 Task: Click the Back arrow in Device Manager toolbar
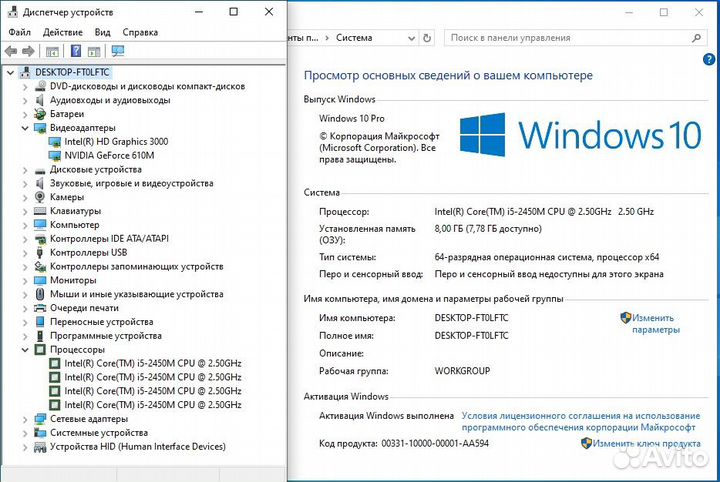[x=11, y=51]
